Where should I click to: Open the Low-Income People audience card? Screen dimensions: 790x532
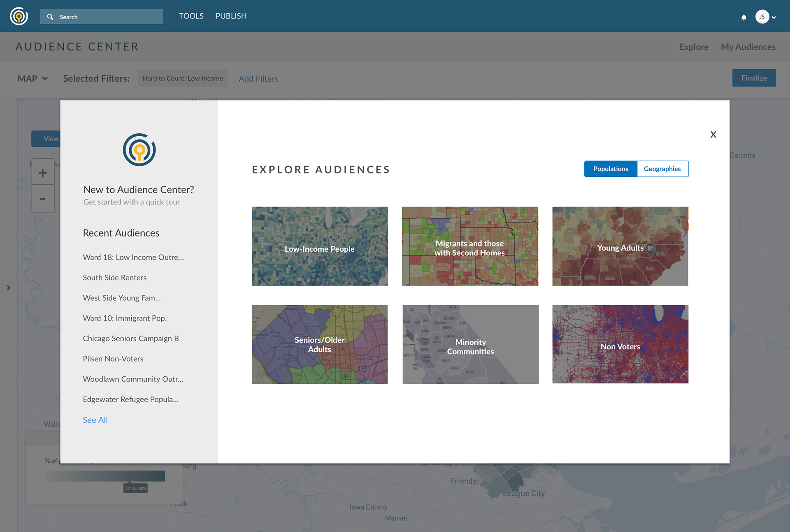coord(320,246)
